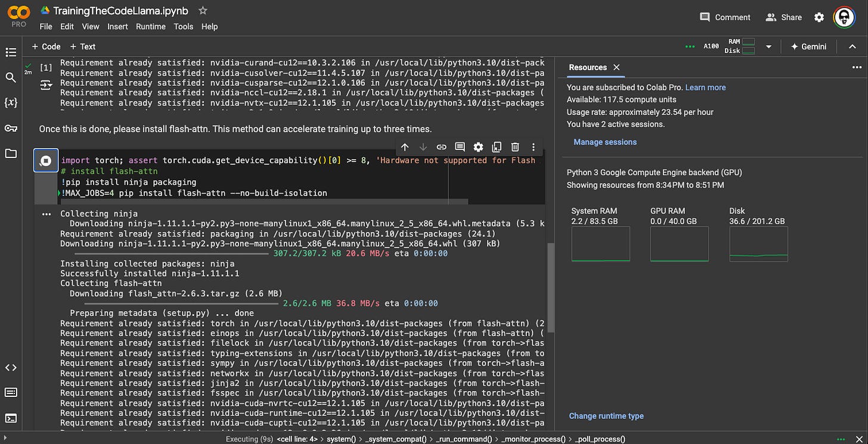This screenshot has width=868, height=444.
Task: Select the Usage rate 23.54 per hour text
Action: coord(640,112)
